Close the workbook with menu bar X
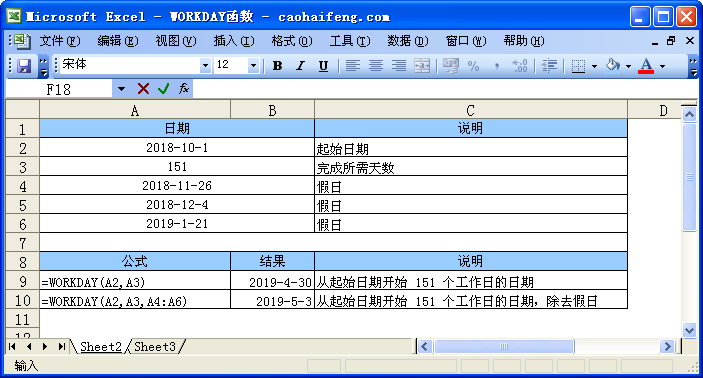This screenshot has width=703, height=378. 690,41
